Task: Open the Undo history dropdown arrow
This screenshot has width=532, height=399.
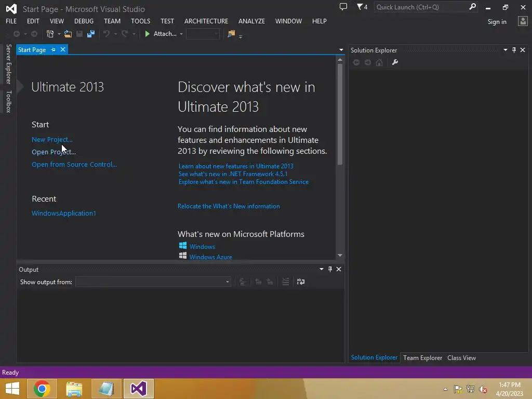Action: click(115, 34)
